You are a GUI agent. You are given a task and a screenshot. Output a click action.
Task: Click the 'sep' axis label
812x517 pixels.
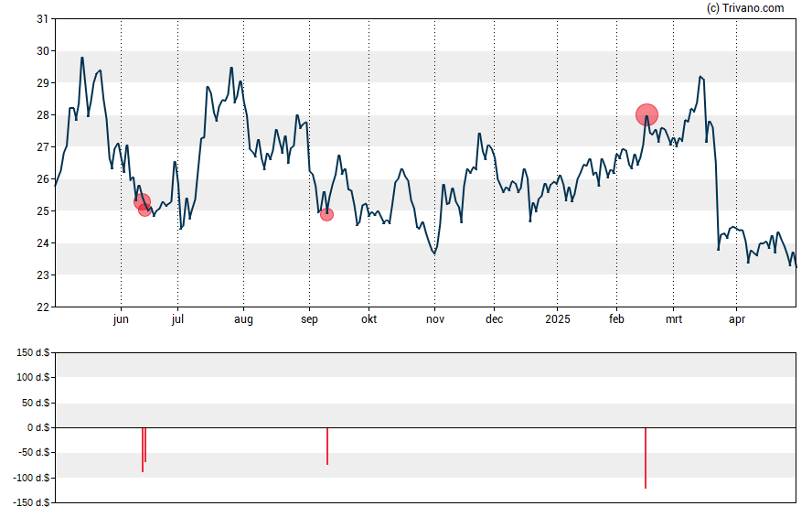click(x=309, y=319)
